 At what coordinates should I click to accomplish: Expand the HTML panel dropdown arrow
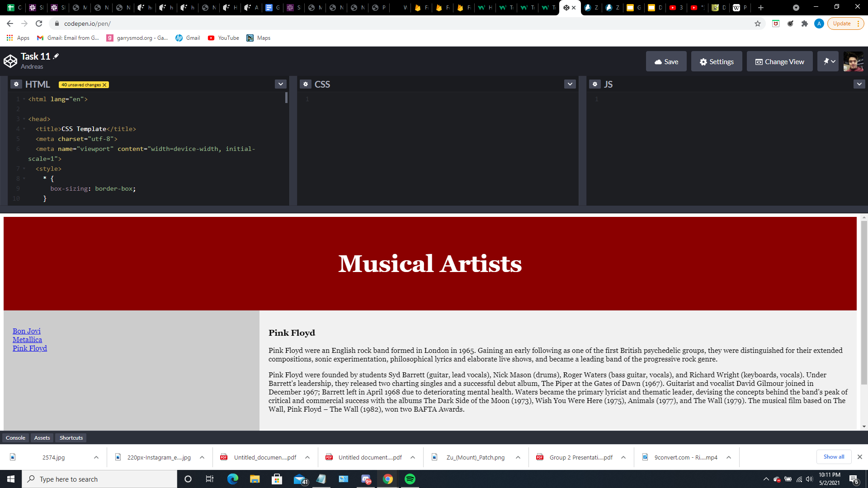point(281,84)
